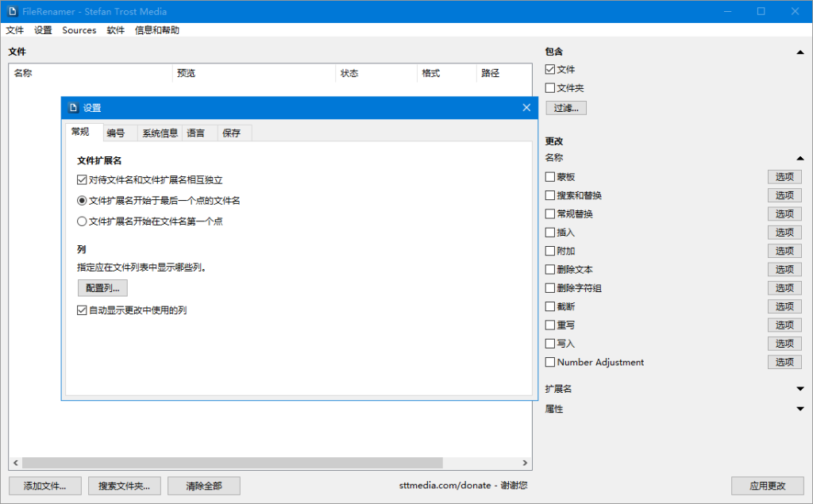
Task: Uncheck the 文件 checkbox under 包含
Action: click(x=550, y=69)
